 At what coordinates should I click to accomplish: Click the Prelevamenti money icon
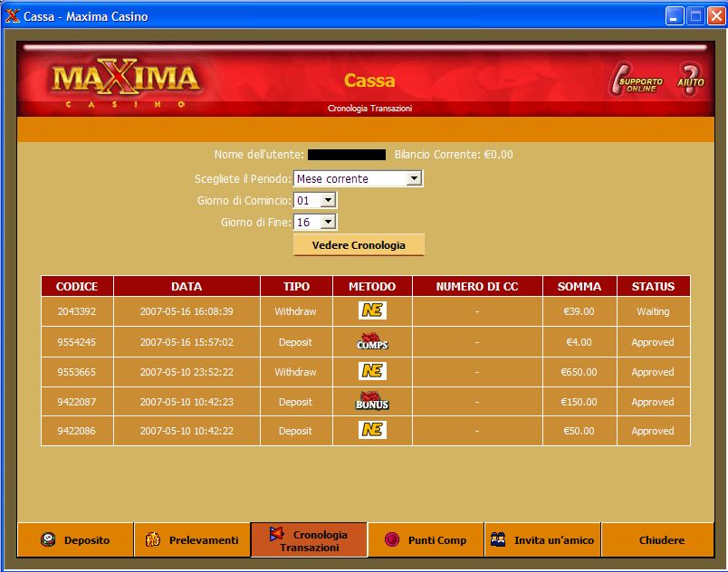coord(153,539)
